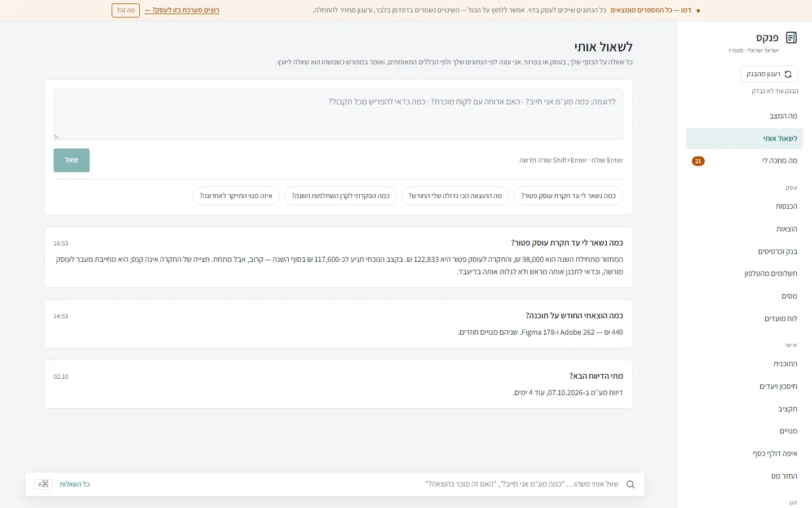Click the 21 badge next to מה מחכה לי
Screen dimensions: 812x508
tap(698, 161)
